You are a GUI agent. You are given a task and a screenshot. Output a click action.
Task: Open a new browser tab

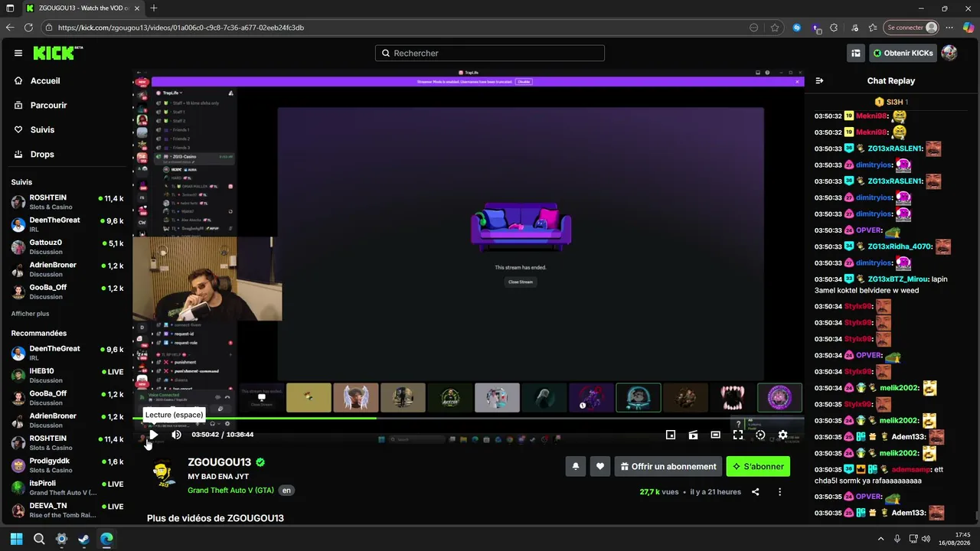[154, 8]
